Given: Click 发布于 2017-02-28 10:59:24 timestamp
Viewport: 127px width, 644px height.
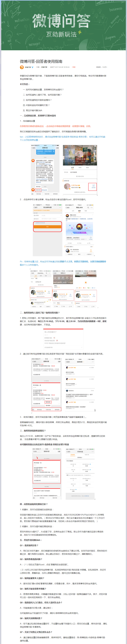Looking at the screenshot, I should 60,67.
